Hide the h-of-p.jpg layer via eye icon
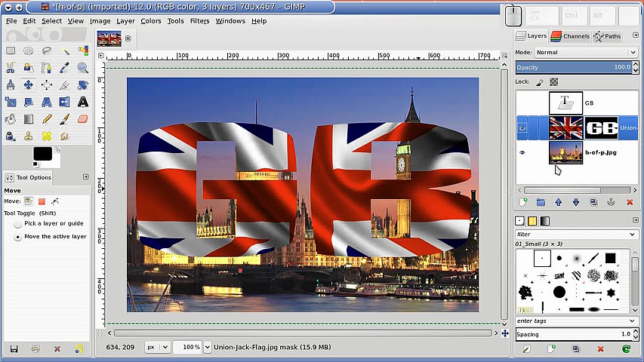644x362 pixels. 522,153
